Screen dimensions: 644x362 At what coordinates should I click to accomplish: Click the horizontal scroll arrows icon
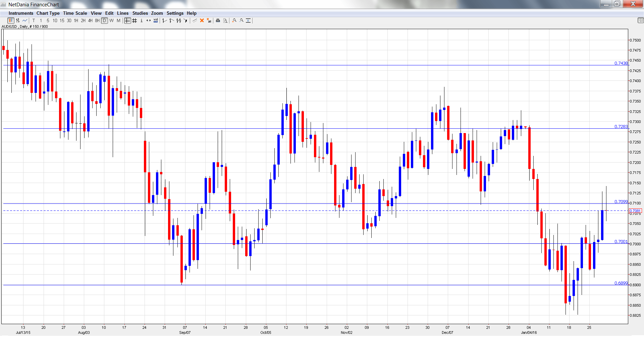[149, 21]
